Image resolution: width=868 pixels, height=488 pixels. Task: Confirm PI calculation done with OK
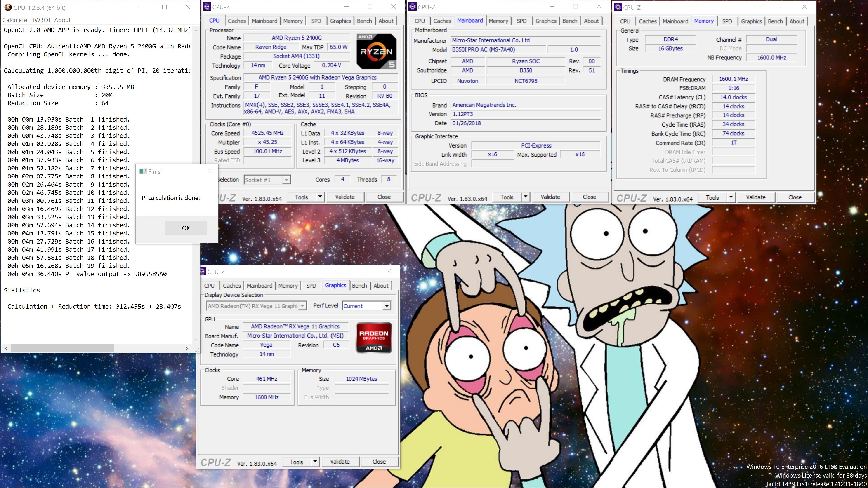coord(186,228)
